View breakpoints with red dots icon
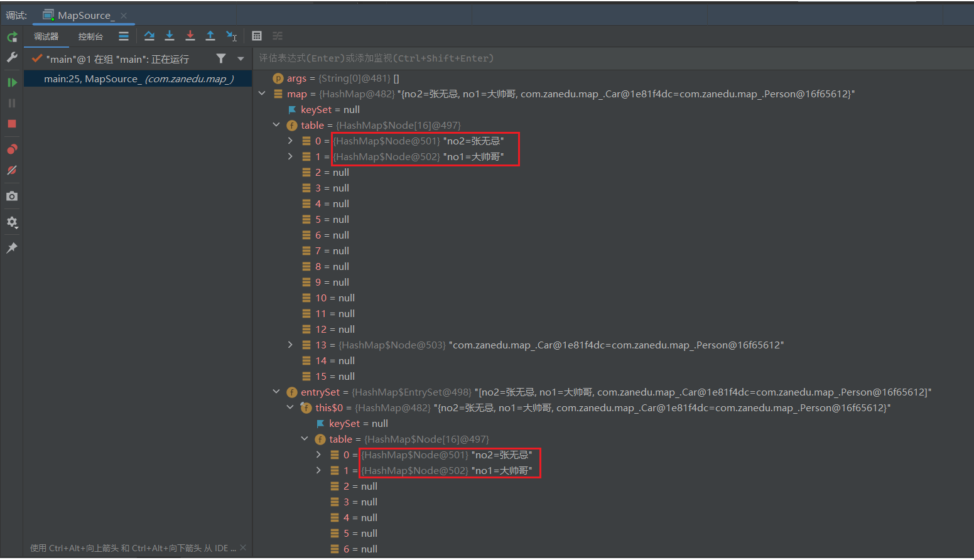 (x=12, y=149)
